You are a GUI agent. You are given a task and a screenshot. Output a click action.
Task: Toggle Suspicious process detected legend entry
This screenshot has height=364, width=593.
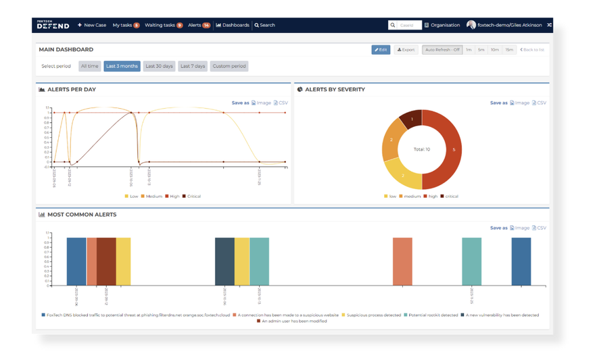point(371,315)
